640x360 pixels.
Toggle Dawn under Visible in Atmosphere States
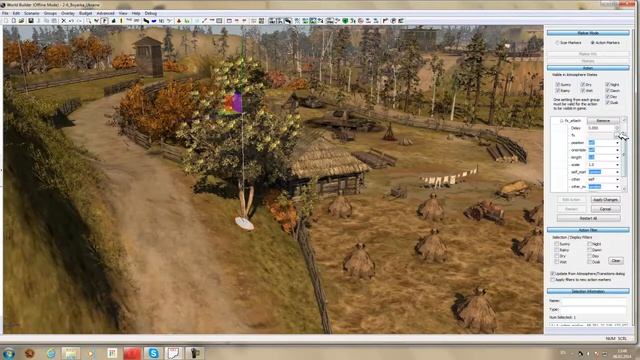point(608,91)
